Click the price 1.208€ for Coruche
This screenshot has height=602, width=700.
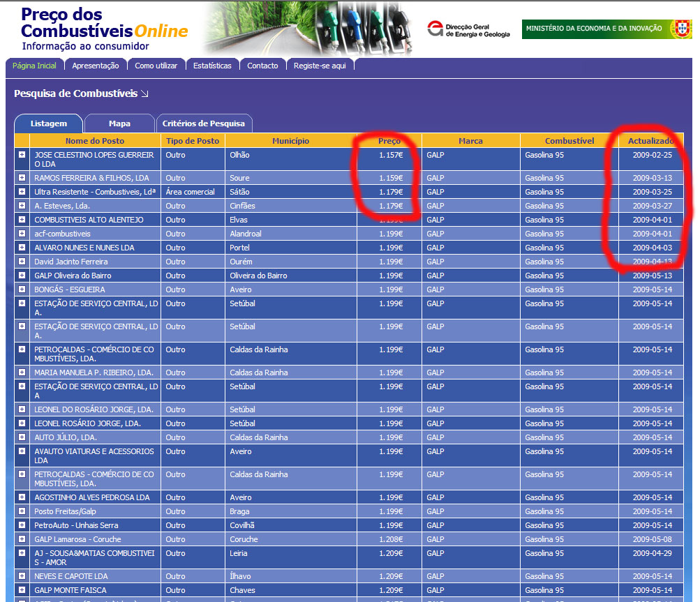click(391, 539)
